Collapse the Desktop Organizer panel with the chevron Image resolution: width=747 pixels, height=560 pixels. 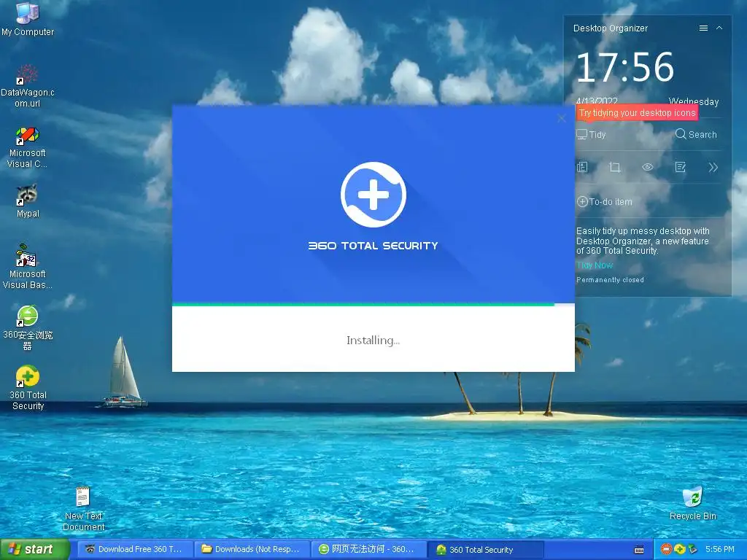[x=719, y=28]
